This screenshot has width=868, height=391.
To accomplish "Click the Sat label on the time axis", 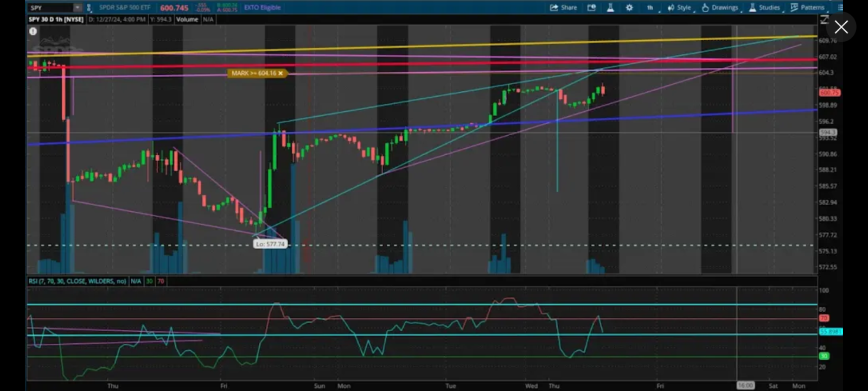I will 773,386.
